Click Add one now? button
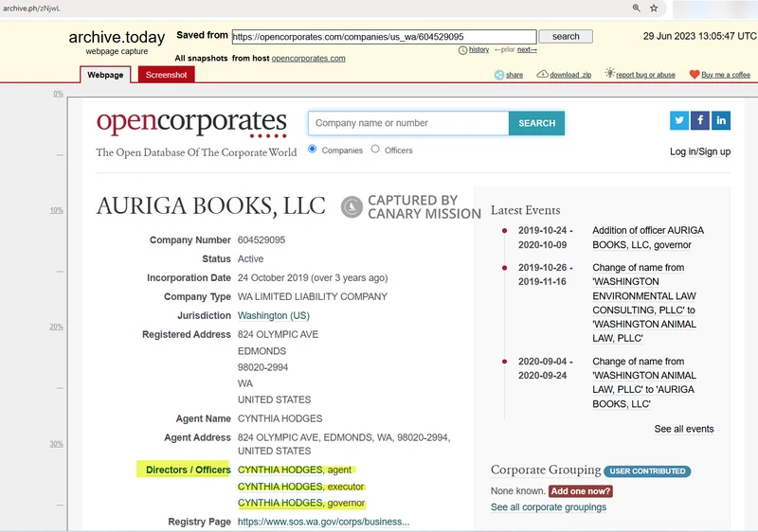758x532 pixels. (x=581, y=491)
